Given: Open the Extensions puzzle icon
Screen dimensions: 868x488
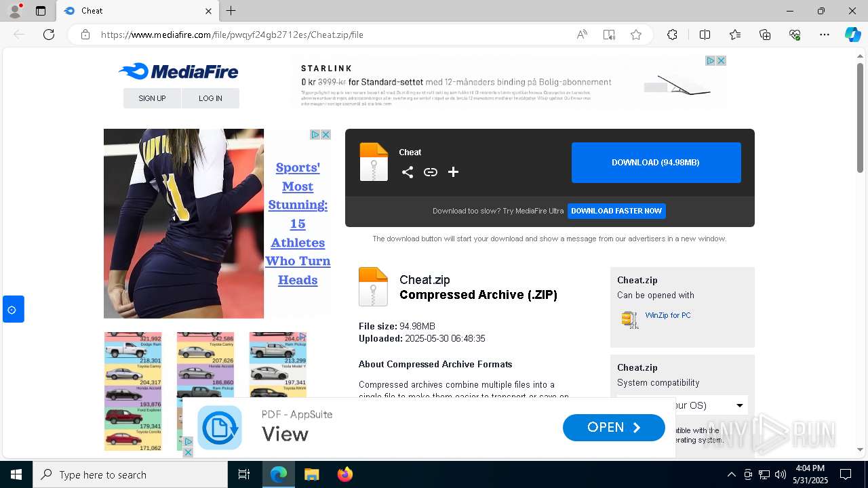Looking at the screenshot, I should (x=672, y=35).
